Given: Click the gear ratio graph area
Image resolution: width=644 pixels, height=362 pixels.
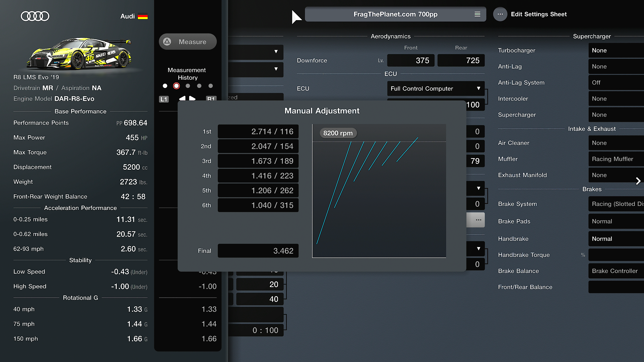Looking at the screenshot, I should pyautogui.click(x=379, y=191).
